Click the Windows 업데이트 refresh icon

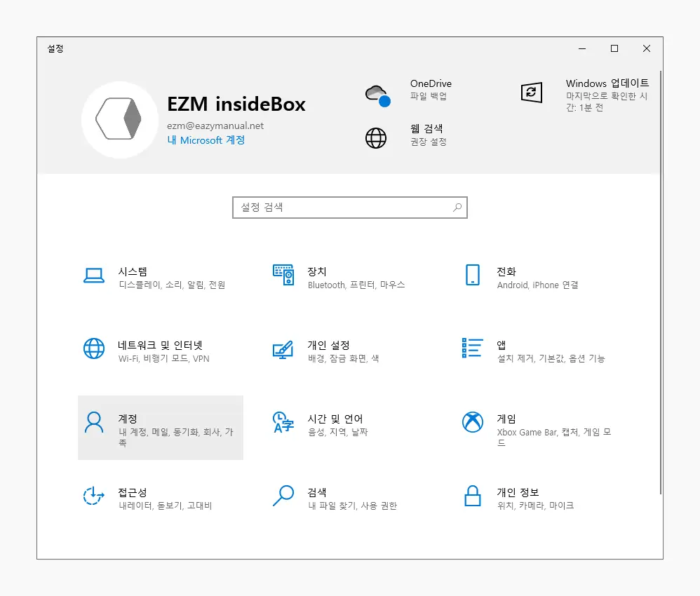(x=533, y=92)
